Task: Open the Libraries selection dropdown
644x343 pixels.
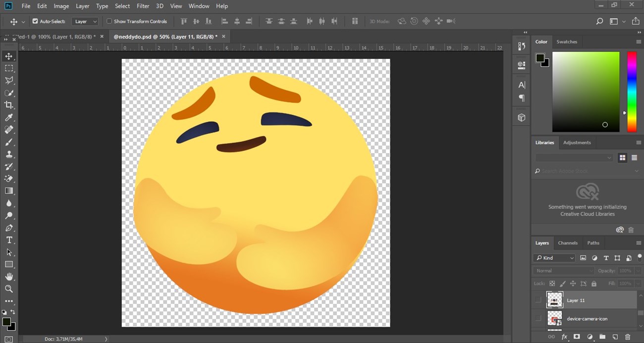Action: [x=574, y=157]
